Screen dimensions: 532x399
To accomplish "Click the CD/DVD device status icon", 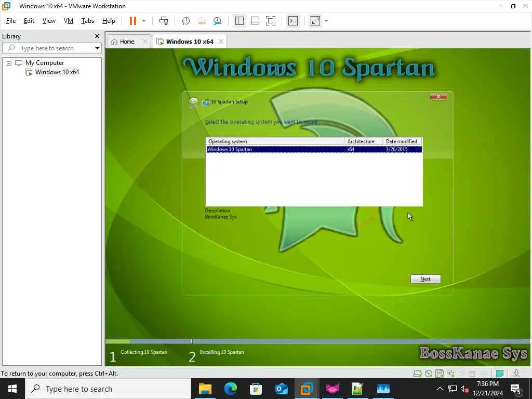I will tap(429, 374).
